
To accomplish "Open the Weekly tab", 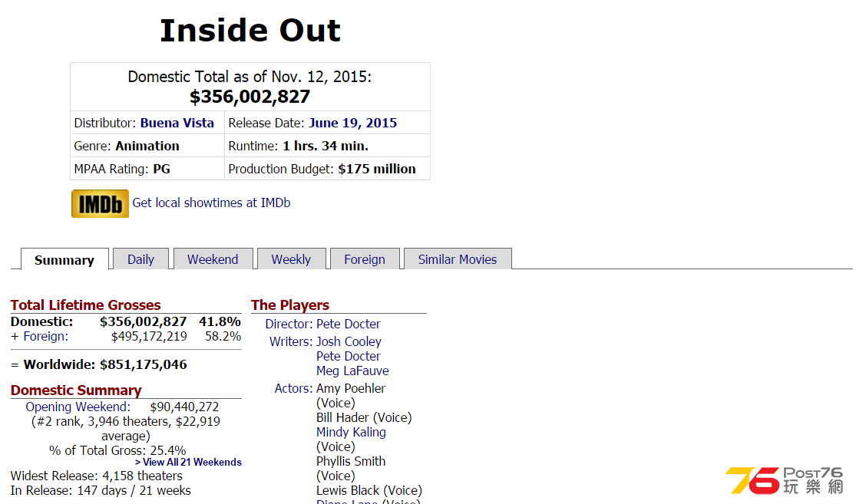I will pyautogui.click(x=291, y=259).
